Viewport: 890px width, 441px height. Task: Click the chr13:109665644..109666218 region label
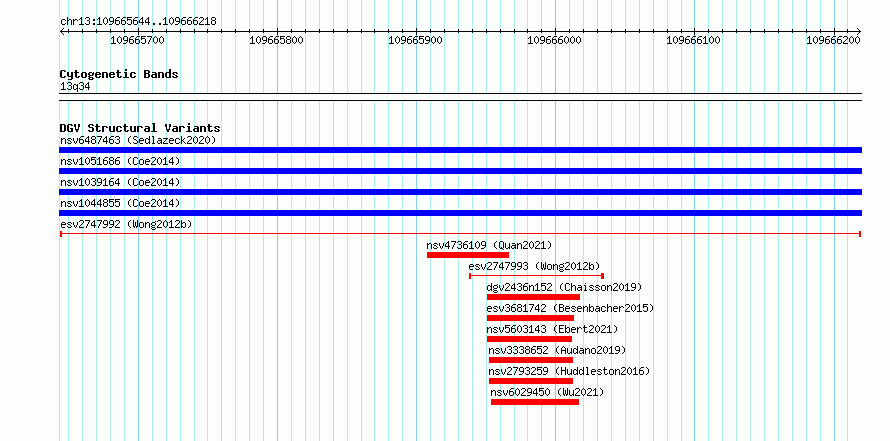[x=138, y=21]
